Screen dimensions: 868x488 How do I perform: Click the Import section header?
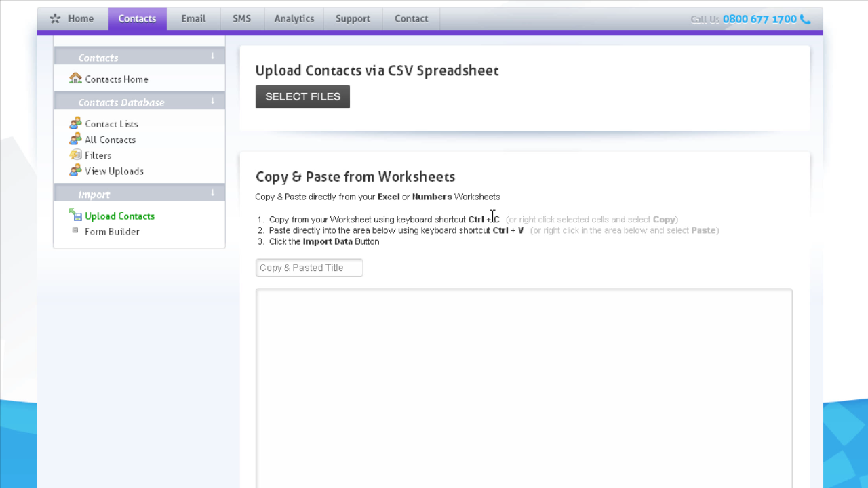tap(139, 194)
